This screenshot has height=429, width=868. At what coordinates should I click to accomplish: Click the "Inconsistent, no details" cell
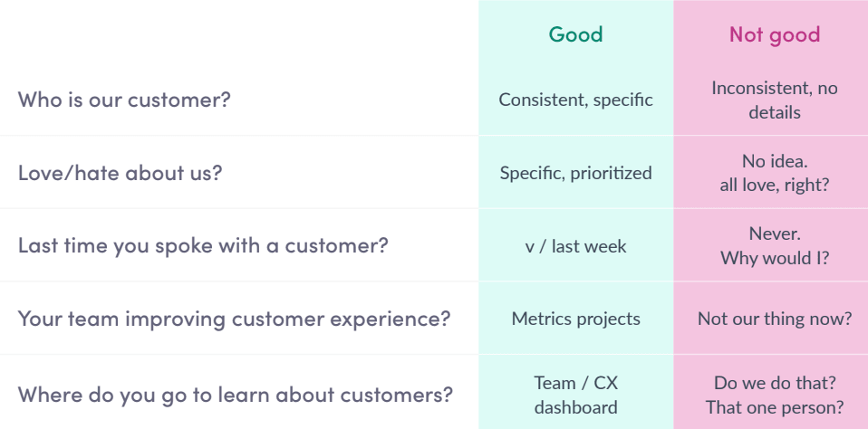(774, 100)
